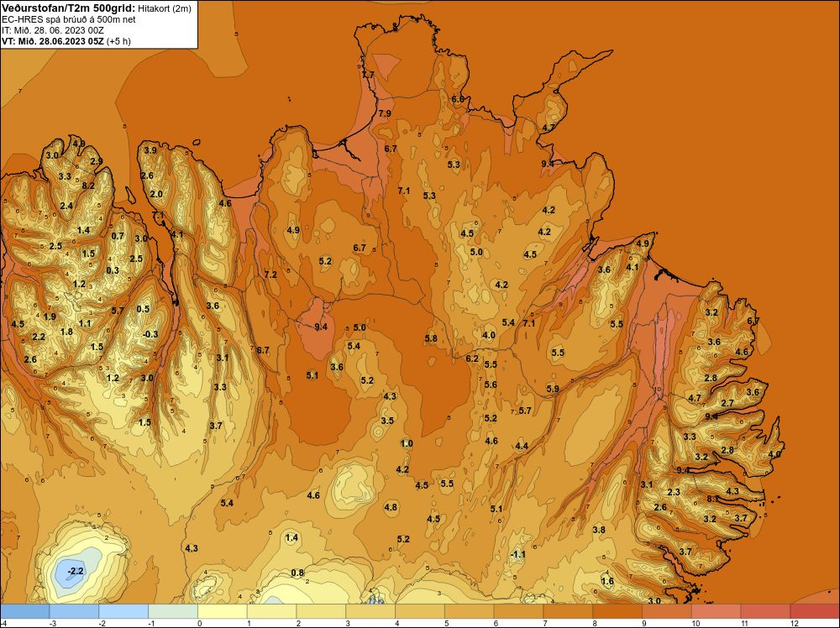
Task: Click the 4.8 temperature value
Action: click(391, 507)
